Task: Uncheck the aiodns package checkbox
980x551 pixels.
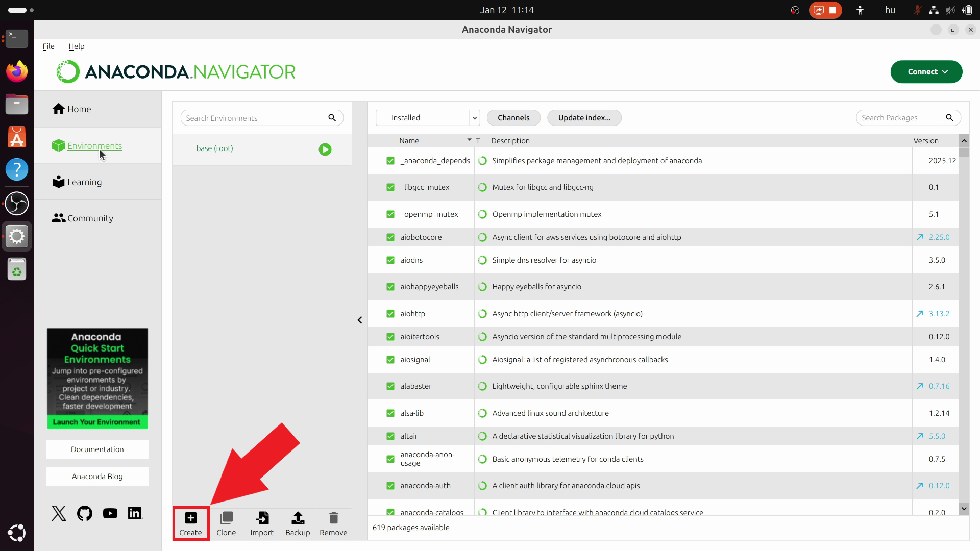Action: pyautogui.click(x=390, y=260)
